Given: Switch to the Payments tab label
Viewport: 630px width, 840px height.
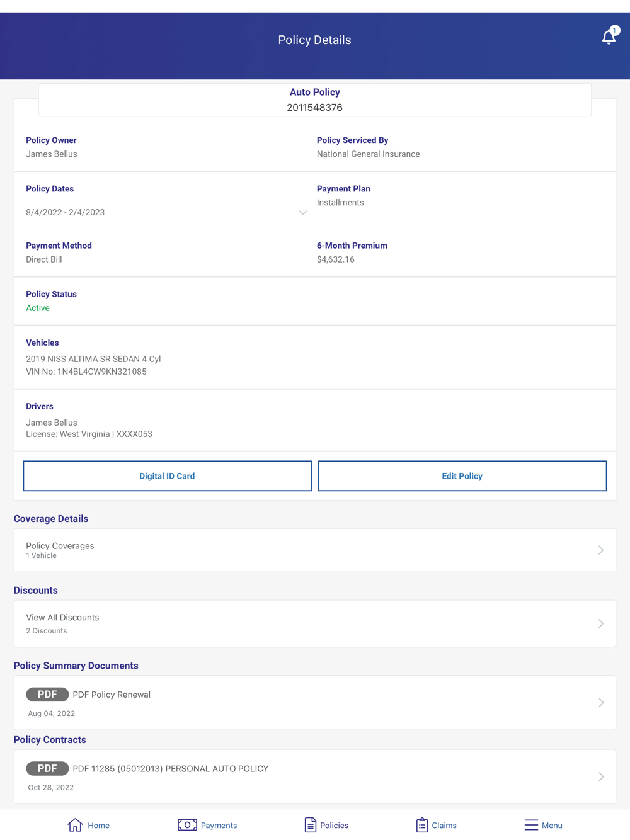Looking at the screenshot, I should pyautogui.click(x=219, y=826).
